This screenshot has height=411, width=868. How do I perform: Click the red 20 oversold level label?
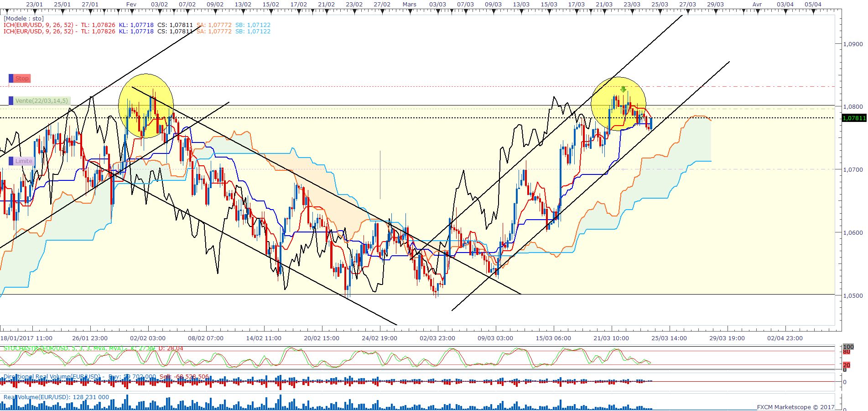tap(847, 365)
